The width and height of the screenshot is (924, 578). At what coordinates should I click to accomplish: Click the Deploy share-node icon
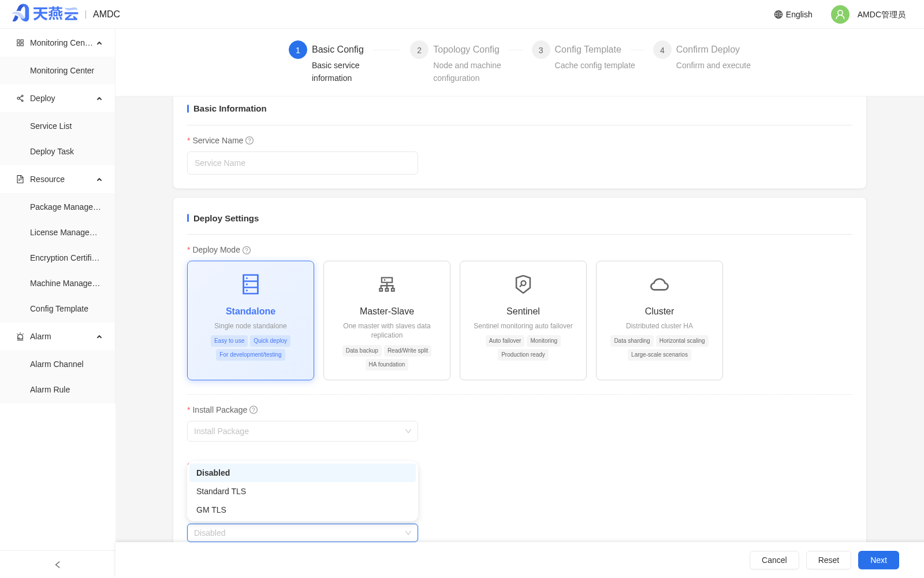pos(20,98)
